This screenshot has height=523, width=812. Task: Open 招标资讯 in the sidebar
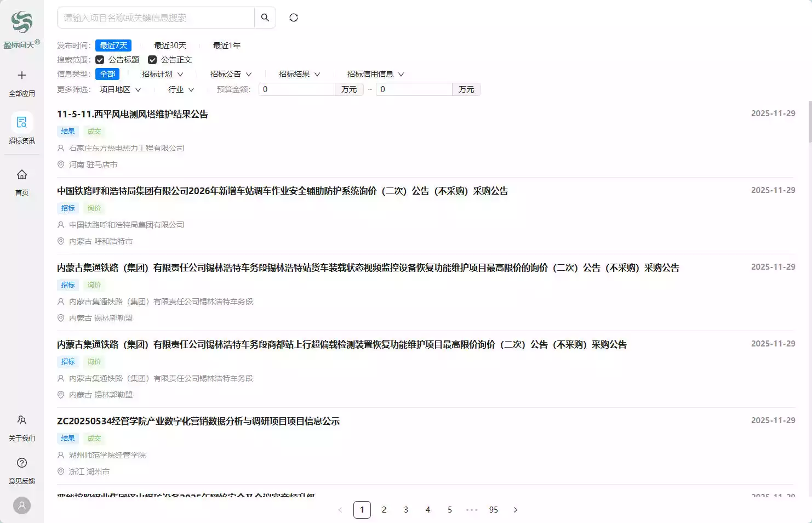click(22, 128)
